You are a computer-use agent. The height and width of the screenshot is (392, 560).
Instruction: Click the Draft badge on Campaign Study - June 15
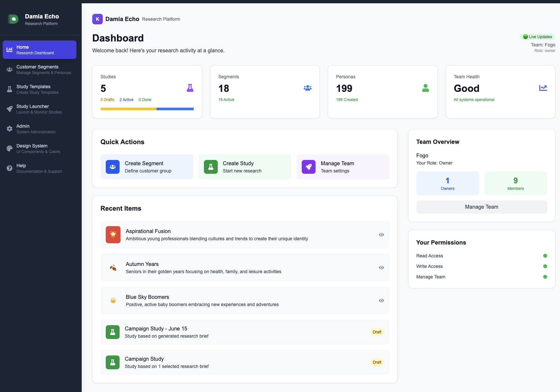[x=377, y=332]
